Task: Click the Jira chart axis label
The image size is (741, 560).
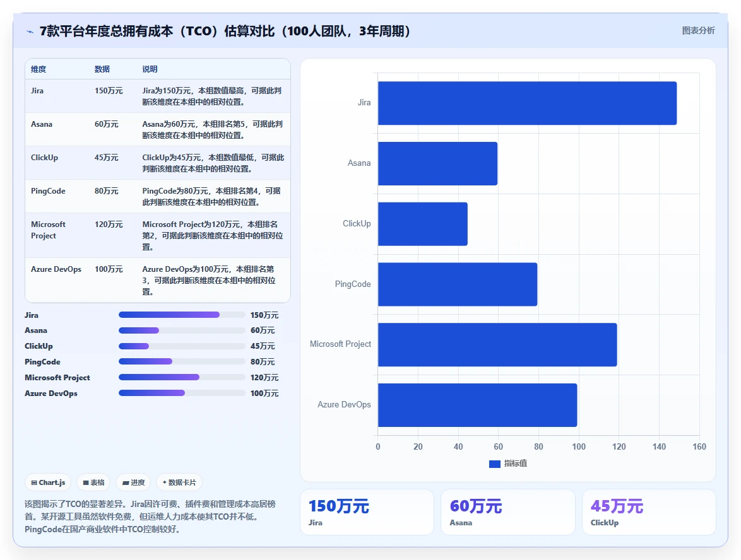Action: tap(364, 102)
